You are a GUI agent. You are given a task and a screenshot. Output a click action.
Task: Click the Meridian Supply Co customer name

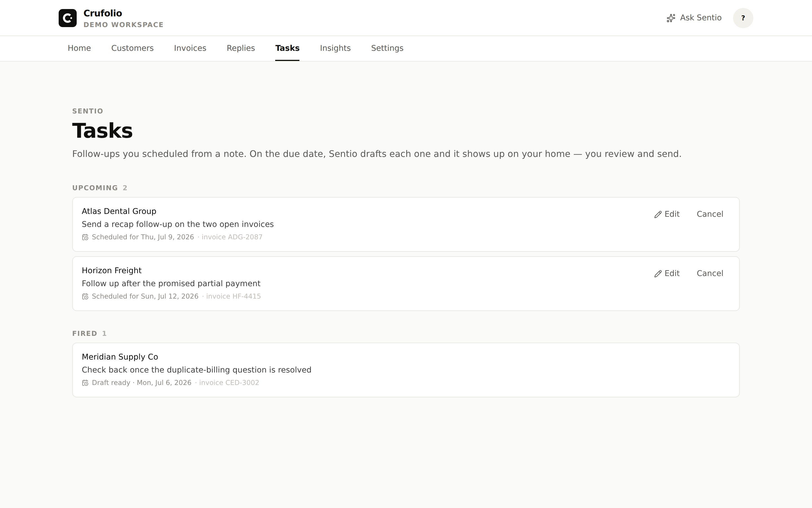(120, 357)
